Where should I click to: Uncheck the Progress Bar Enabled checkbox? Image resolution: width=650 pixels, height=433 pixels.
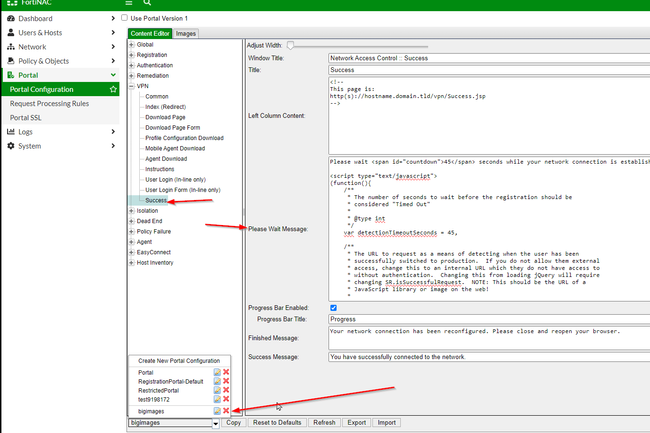[333, 307]
